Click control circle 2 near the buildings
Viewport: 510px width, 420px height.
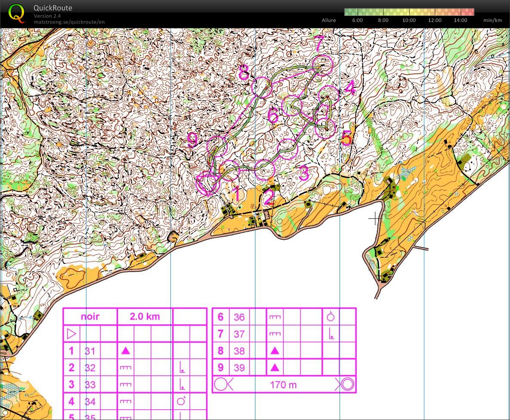point(264,169)
